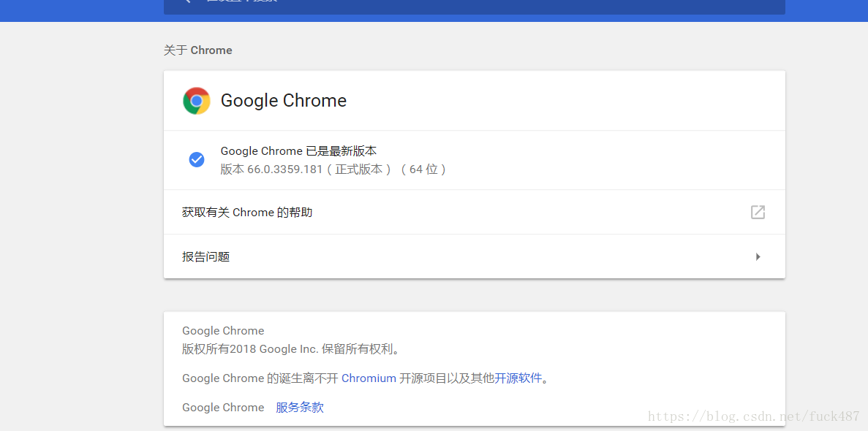Screen dimensions: 868x431
Task: Open the Chromium project link
Action: coord(369,378)
